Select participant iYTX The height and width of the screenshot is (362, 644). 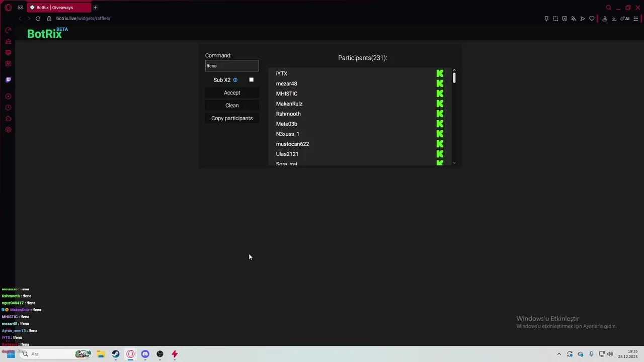tap(282, 73)
